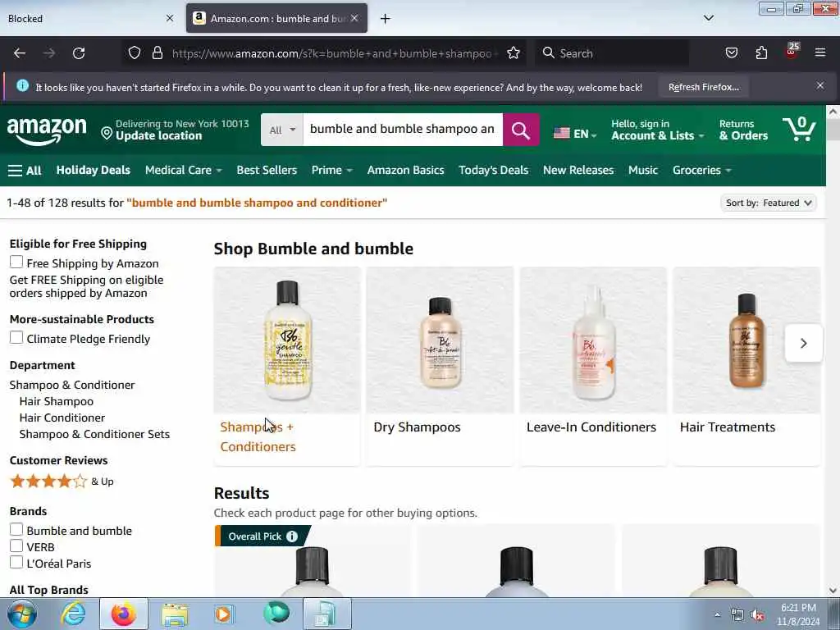Open the Dry Shampoos category card
The height and width of the screenshot is (630, 840).
tap(440, 366)
